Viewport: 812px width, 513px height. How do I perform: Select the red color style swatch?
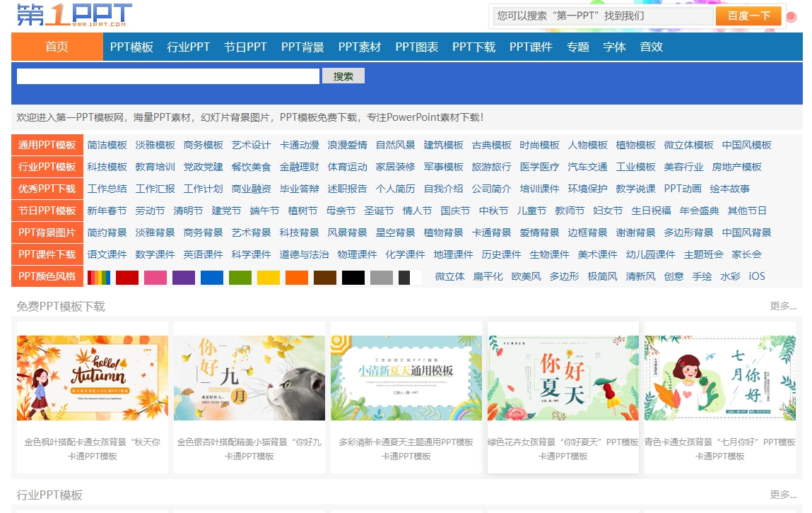coord(127,277)
